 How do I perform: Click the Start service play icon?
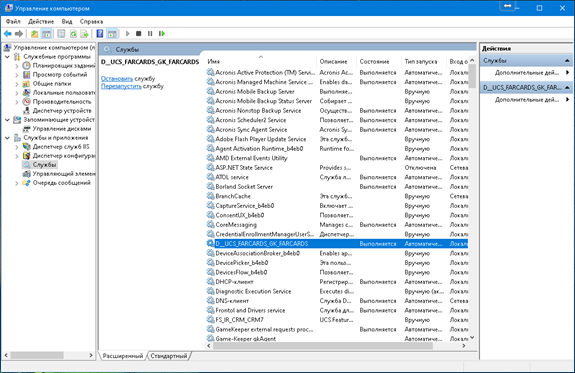tap(128, 34)
